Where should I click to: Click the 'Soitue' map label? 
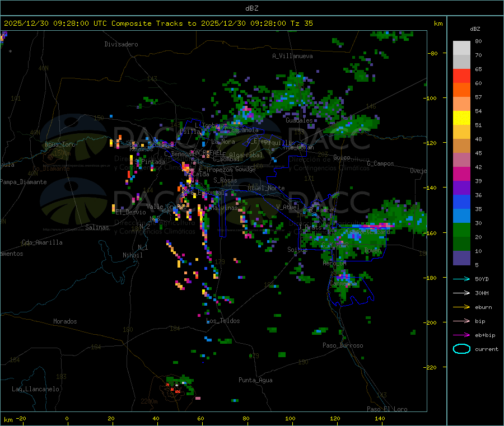297,249
